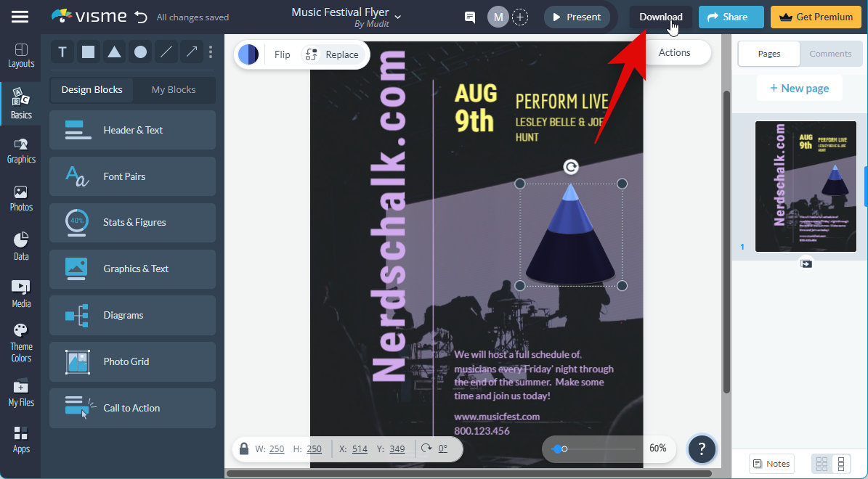The width and height of the screenshot is (868, 479).
Task: Open the Stats & Figures blocks
Action: tap(132, 222)
